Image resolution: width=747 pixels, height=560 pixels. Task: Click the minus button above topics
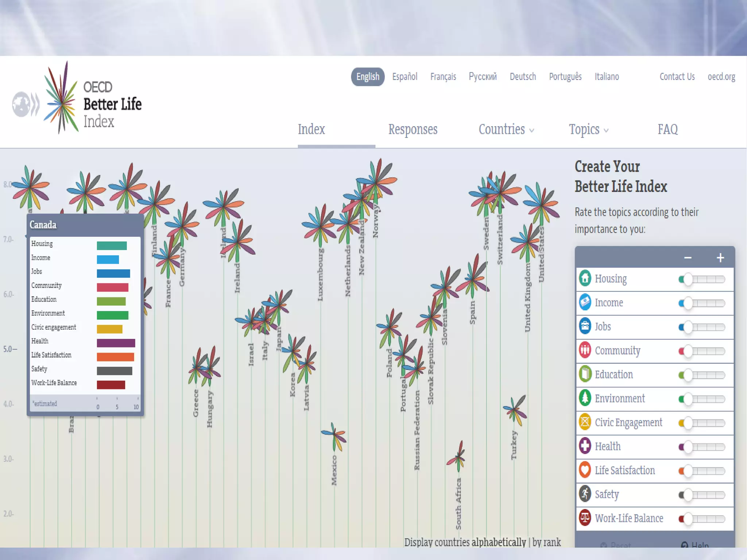(x=688, y=258)
